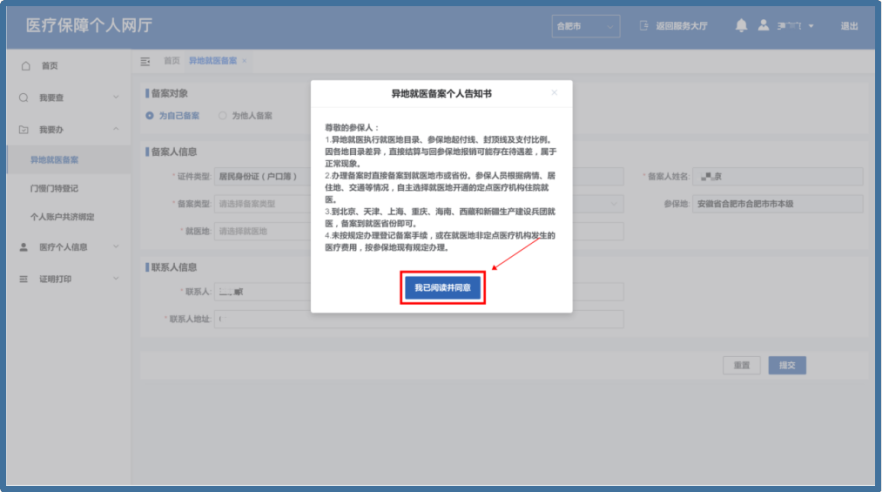Open the 合肥市 city dropdown
The image size is (882, 492).
point(585,27)
